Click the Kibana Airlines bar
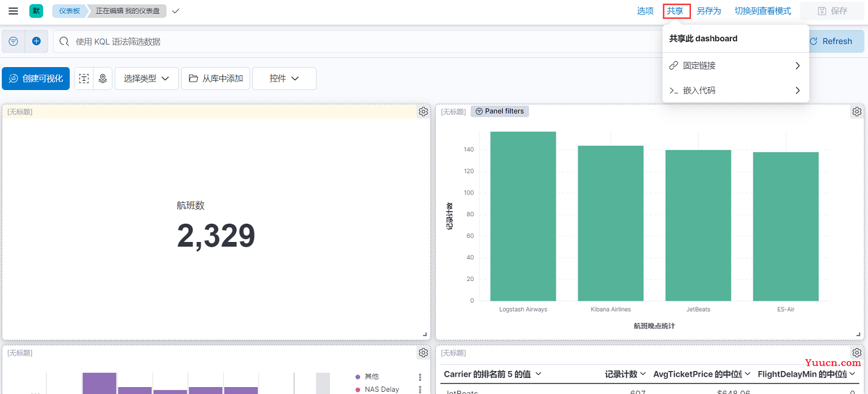The width and height of the screenshot is (868, 394). point(611,223)
